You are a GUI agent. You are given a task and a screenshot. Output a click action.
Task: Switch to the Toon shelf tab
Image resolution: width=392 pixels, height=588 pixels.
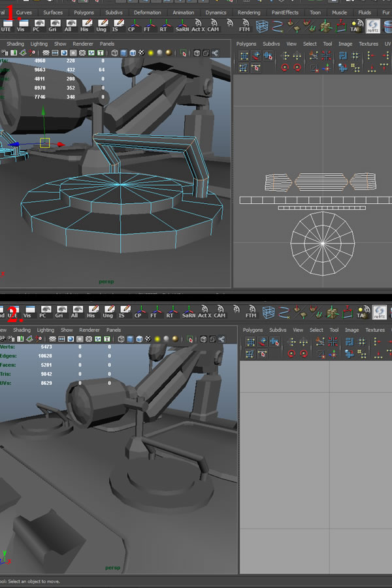[x=315, y=12]
